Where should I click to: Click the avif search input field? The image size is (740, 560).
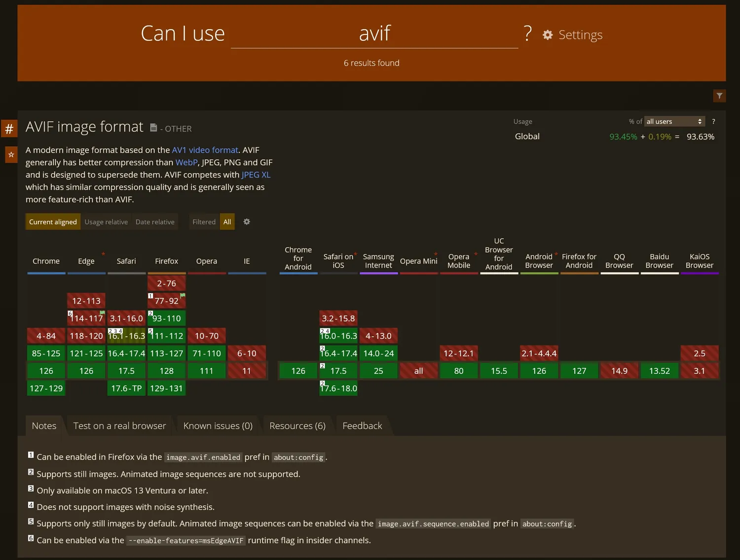click(x=374, y=34)
